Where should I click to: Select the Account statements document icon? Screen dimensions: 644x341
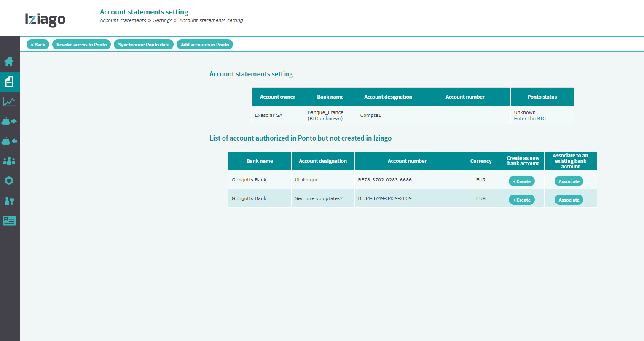point(9,81)
